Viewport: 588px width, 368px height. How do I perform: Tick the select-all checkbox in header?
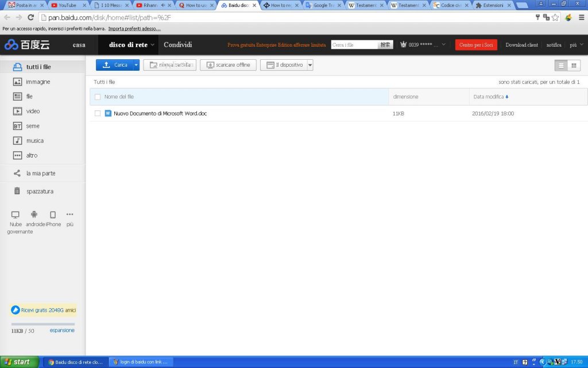pos(98,97)
